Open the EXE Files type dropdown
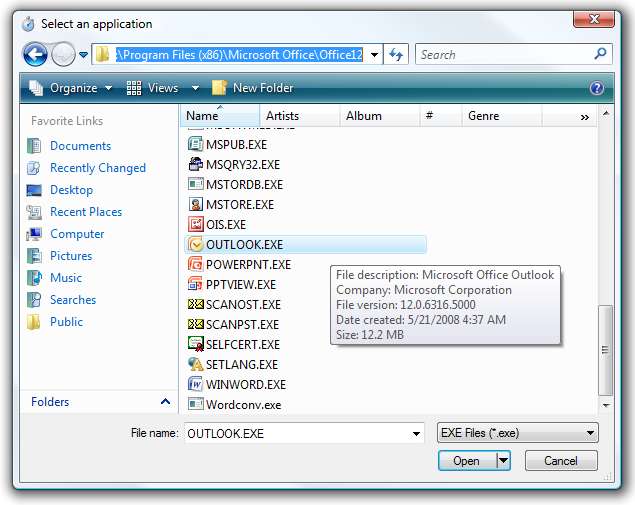 coord(591,433)
